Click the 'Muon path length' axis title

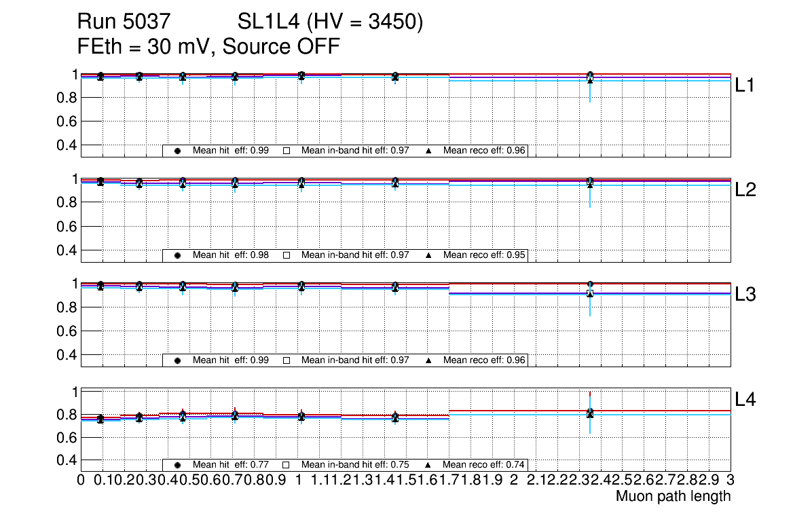click(x=673, y=496)
